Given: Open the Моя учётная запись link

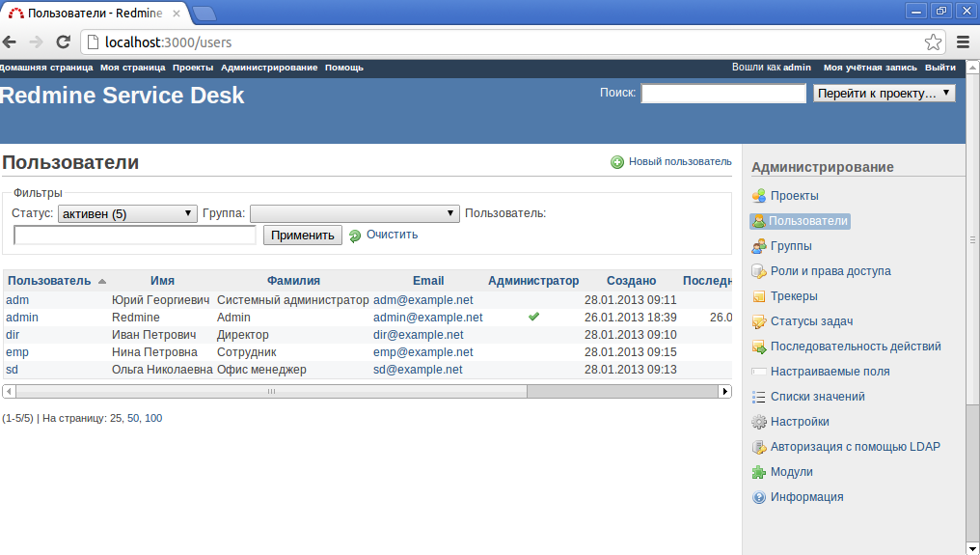Looking at the screenshot, I should tap(870, 68).
